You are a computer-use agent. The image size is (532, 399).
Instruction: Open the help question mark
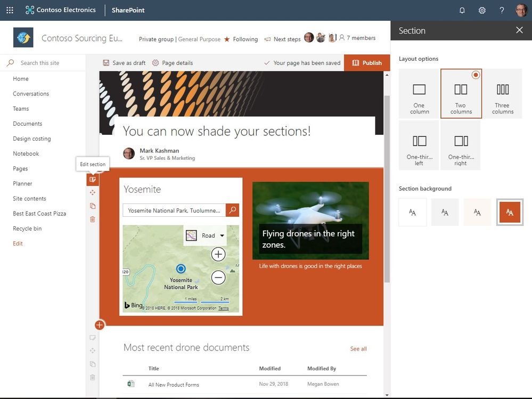(502, 10)
